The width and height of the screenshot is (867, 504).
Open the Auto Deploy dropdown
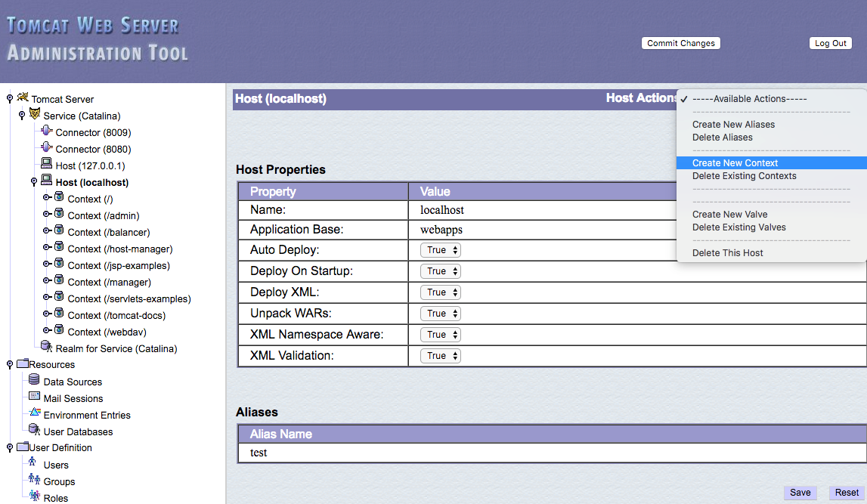(441, 250)
